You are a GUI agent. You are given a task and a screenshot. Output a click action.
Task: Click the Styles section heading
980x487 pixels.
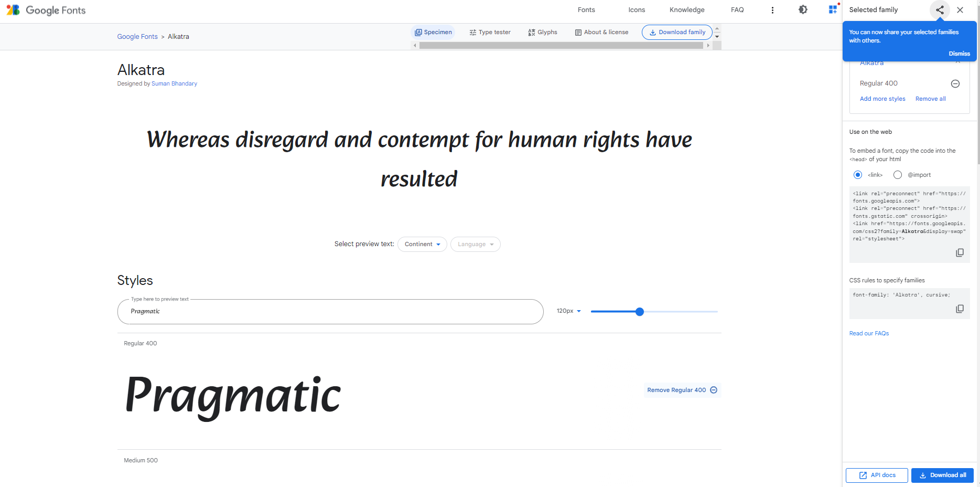pos(135,280)
